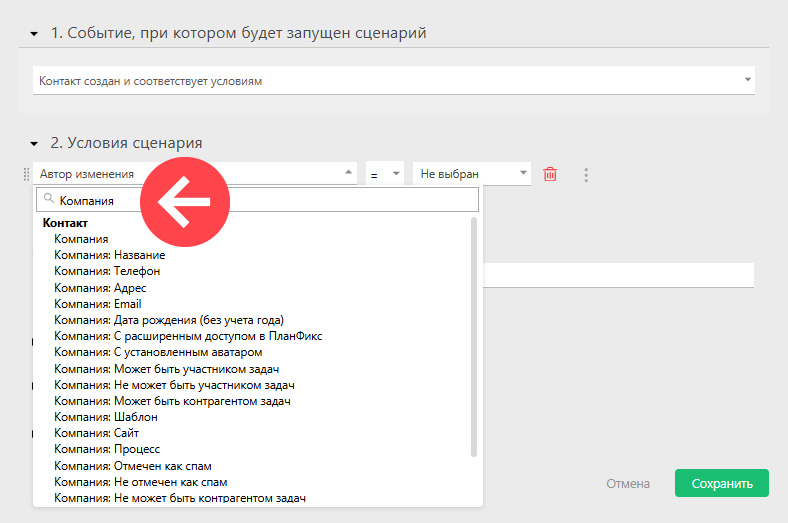The image size is (788, 523).
Task: Open the 'Не выбран' value dropdown
Action: coord(472,174)
